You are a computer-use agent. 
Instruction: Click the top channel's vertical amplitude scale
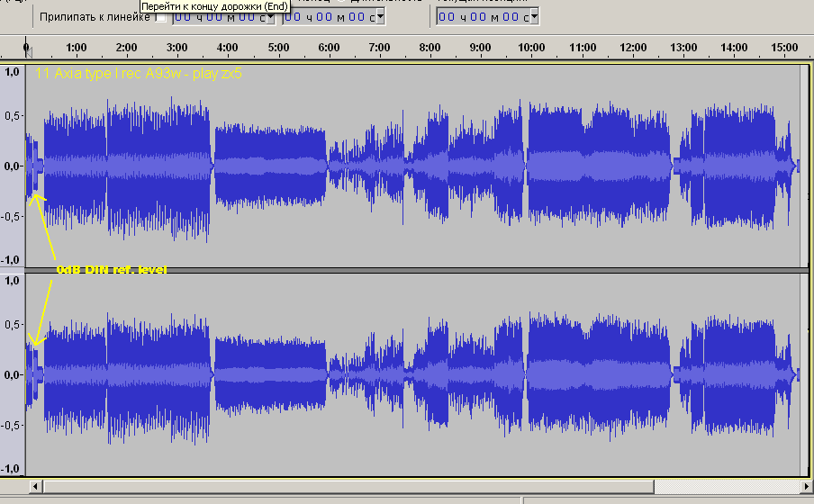click(x=12, y=166)
